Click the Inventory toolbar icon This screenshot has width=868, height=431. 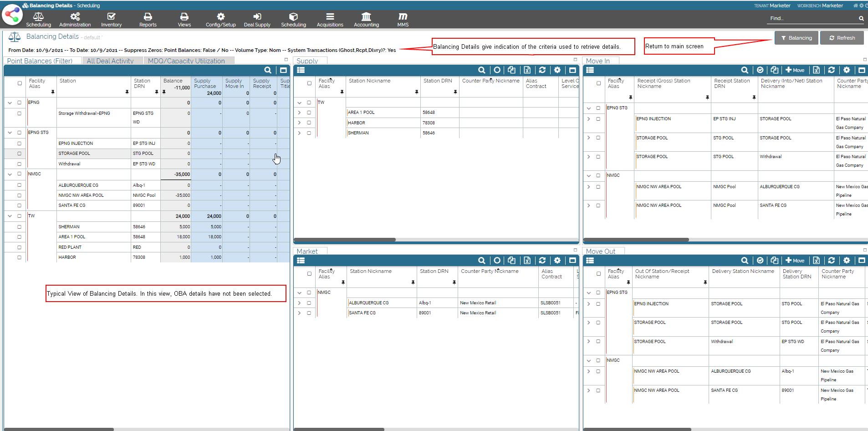(x=111, y=20)
